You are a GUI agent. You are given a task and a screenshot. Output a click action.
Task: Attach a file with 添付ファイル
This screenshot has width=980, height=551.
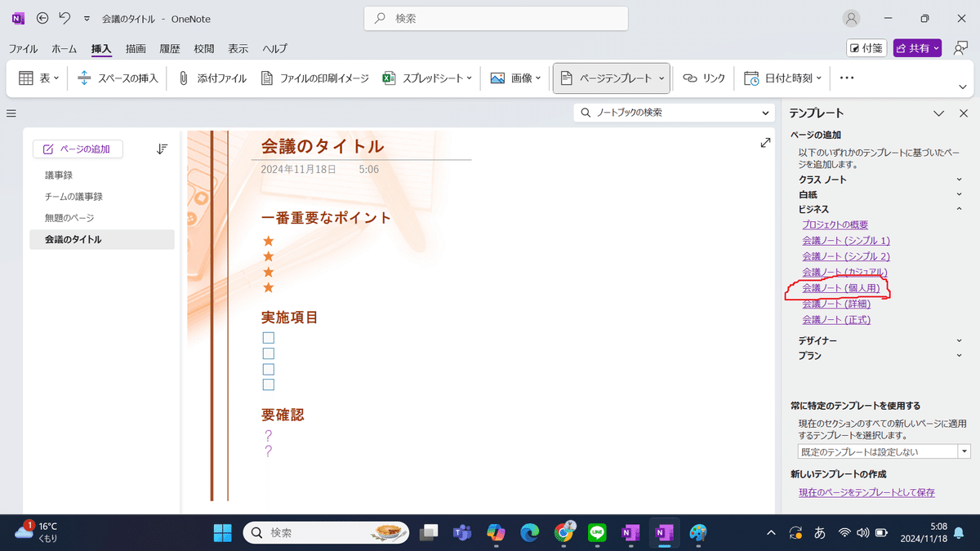point(216,78)
